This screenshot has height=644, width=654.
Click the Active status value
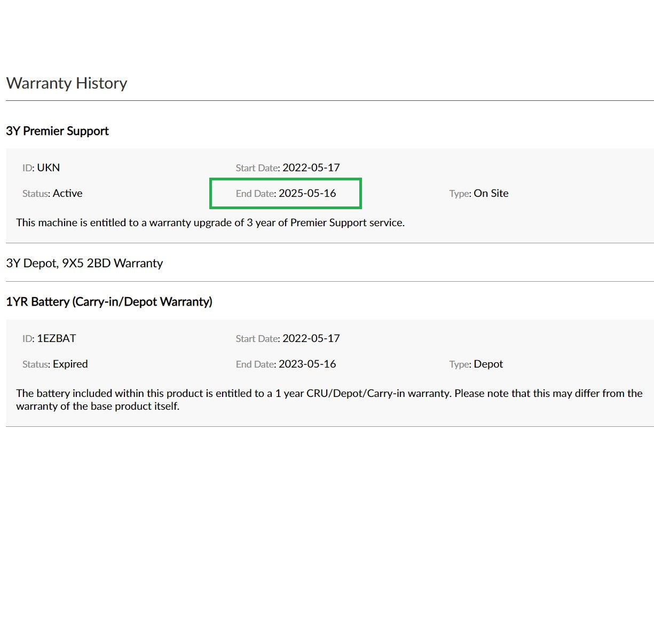(x=67, y=194)
